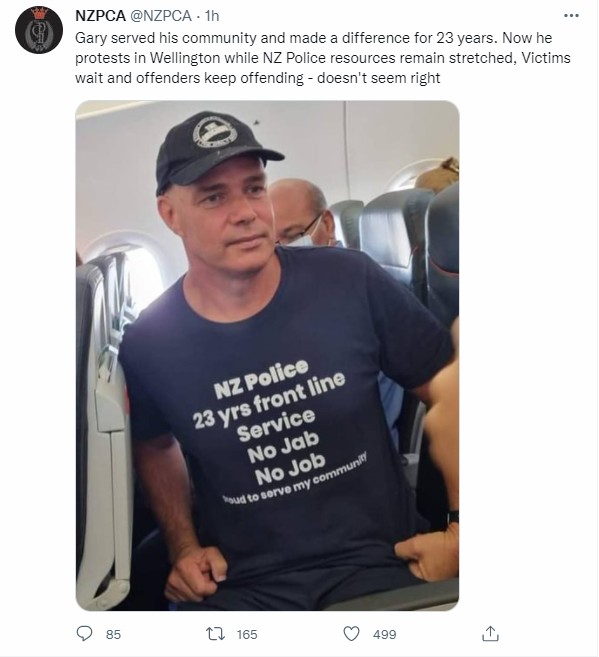Click the reply speech bubble icon
The image size is (599, 657).
pyautogui.click(x=84, y=633)
